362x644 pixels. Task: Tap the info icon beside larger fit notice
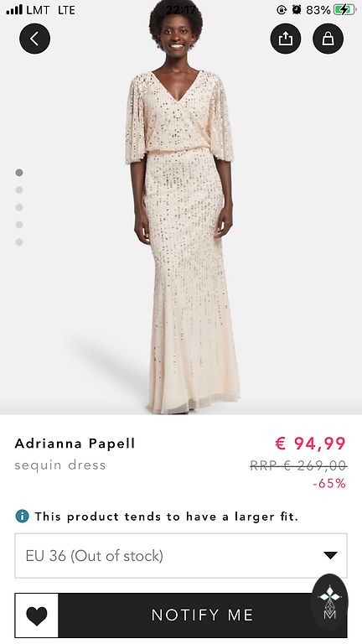22,516
